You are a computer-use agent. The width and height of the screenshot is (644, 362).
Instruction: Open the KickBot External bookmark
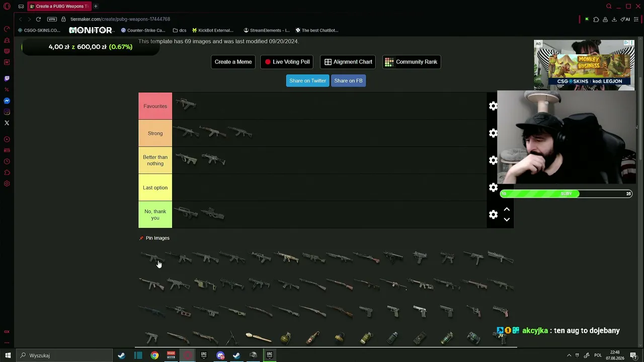pyautogui.click(x=212, y=30)
